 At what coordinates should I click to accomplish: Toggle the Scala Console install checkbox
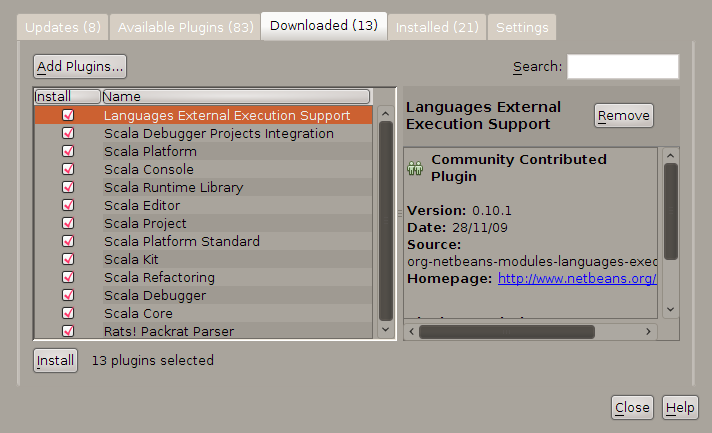pos(68,169)
